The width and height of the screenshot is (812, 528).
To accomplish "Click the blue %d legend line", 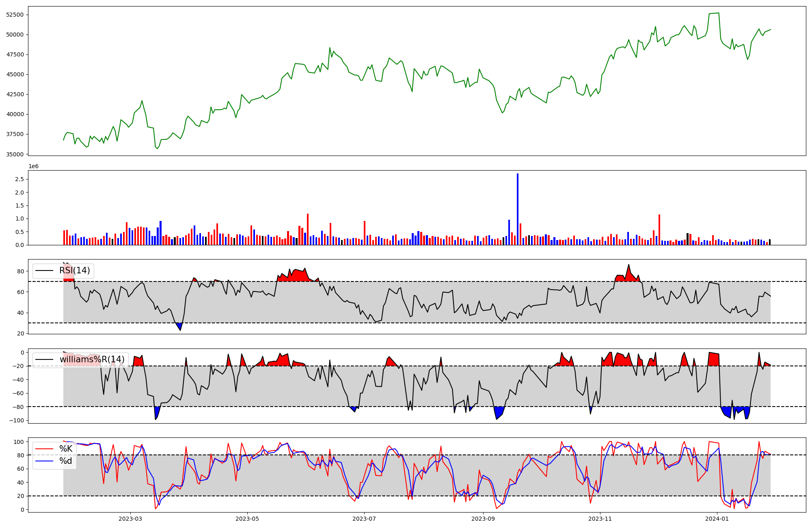I will click(x=45, y=461).
